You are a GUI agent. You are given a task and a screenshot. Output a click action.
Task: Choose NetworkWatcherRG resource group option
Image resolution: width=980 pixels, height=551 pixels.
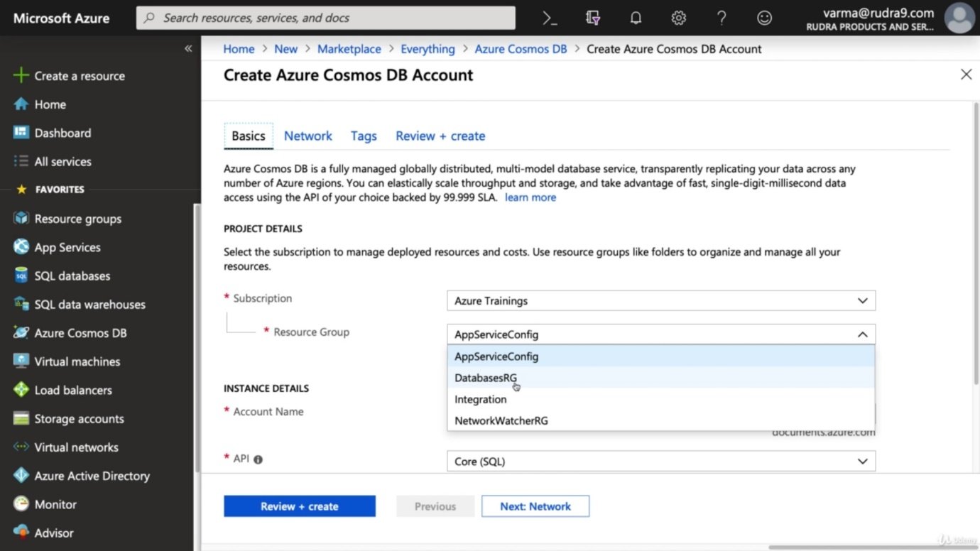click(661, 420)
